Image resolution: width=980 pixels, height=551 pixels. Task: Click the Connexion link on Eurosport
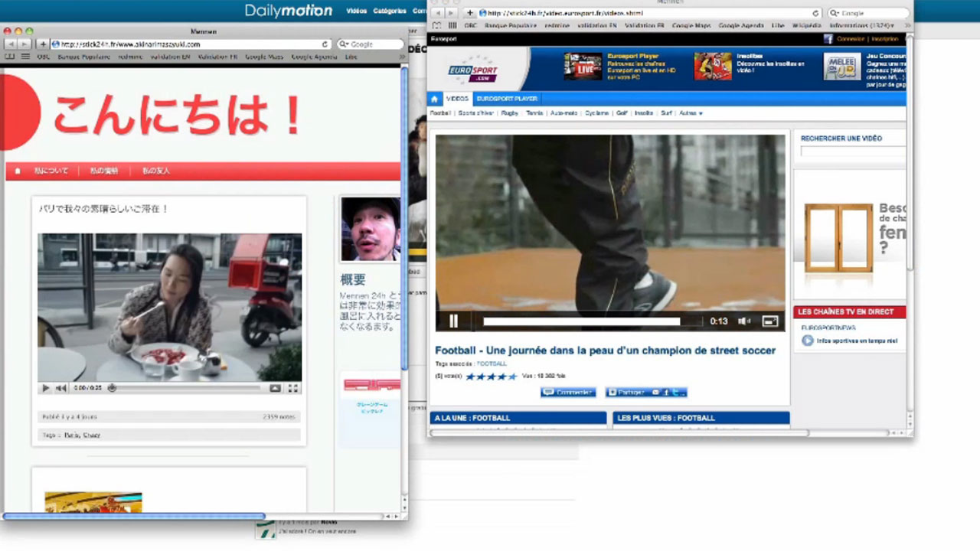click(x=851, y=38)
